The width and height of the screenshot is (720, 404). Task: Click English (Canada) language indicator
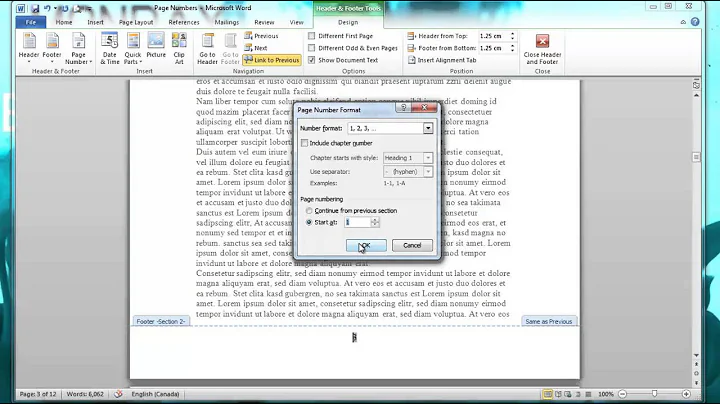[155, 394]
